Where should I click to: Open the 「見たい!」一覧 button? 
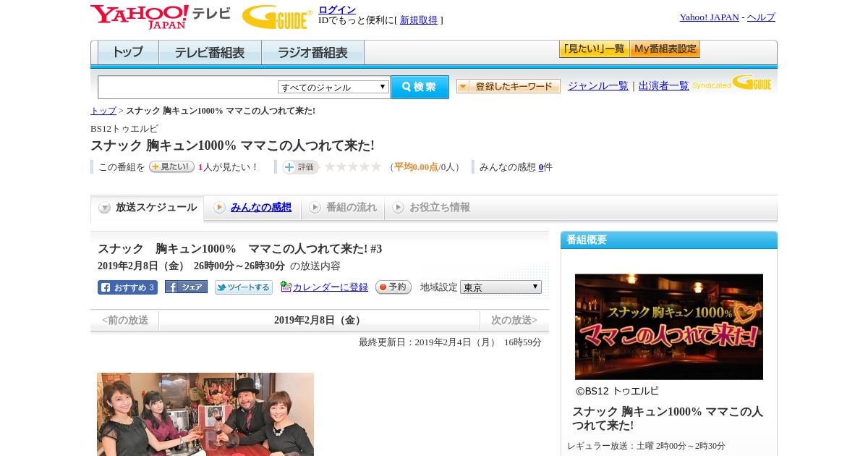click(594, 49)
